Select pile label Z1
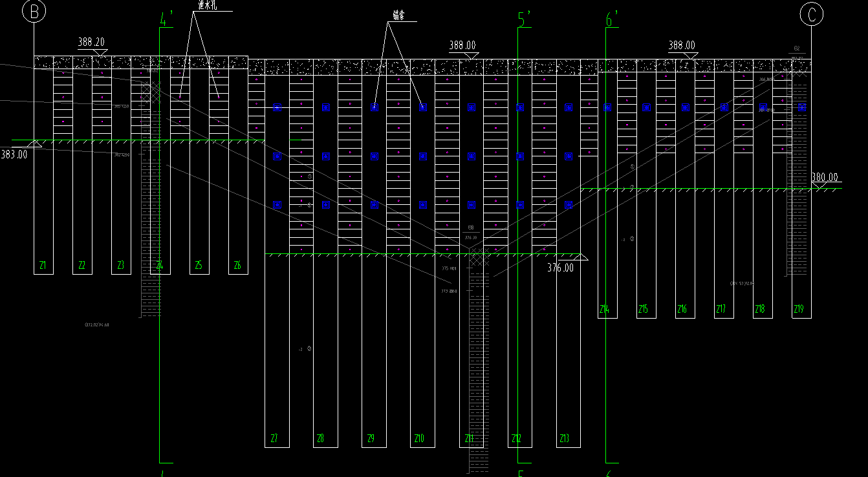 pos(43,265)
